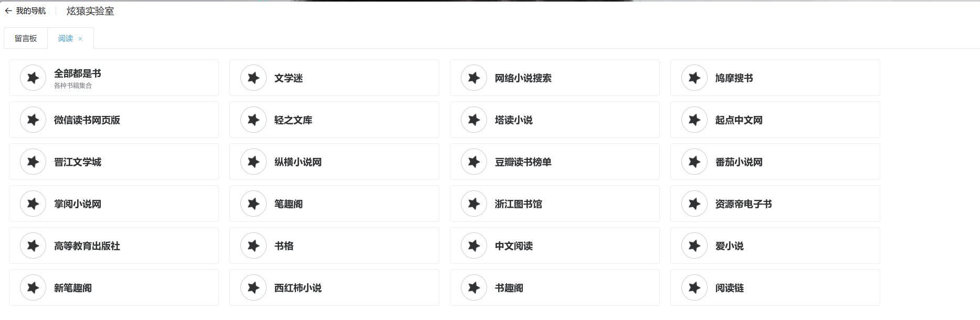Click the star icon for 资源帝电子书
This screenshot has height=320, width=980.
point(694,204)
